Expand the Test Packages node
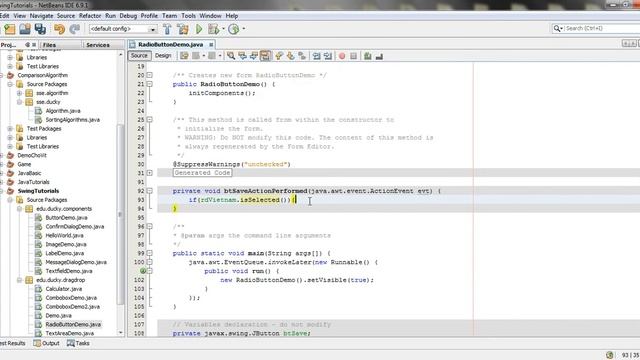The height and width of the screenshot is (360, 640). click(10, 129)
